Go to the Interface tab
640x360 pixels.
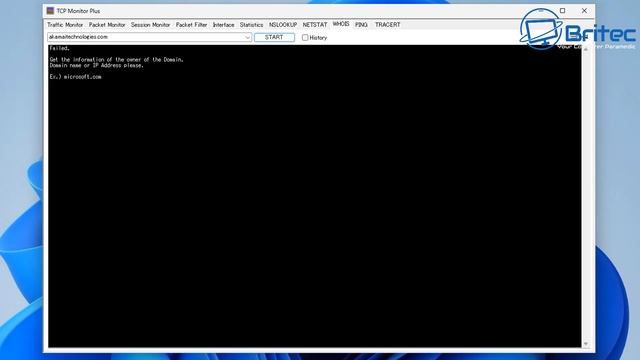pos(223,25)
